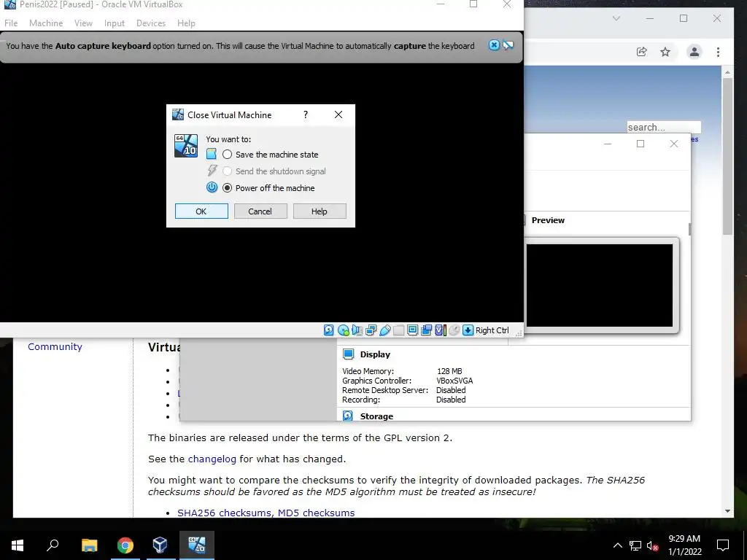
Task: Click the don't-show-again notification icon
Action: tap(508, 45)
